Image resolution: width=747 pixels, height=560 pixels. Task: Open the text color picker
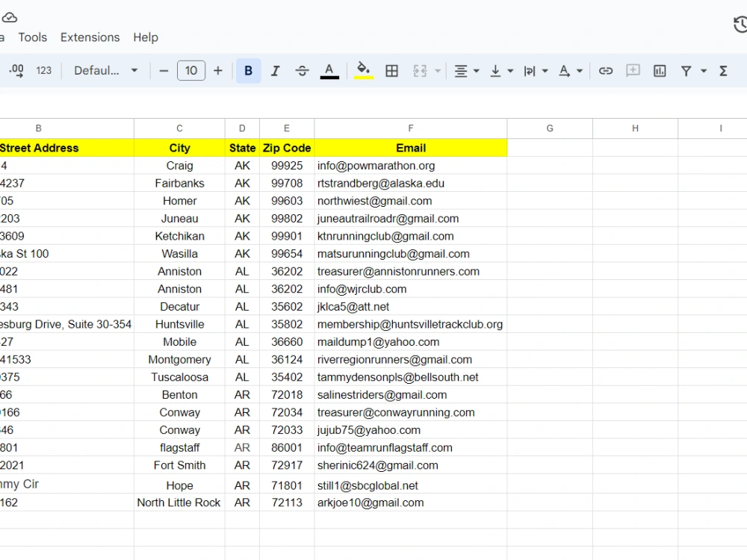point(329,71)
